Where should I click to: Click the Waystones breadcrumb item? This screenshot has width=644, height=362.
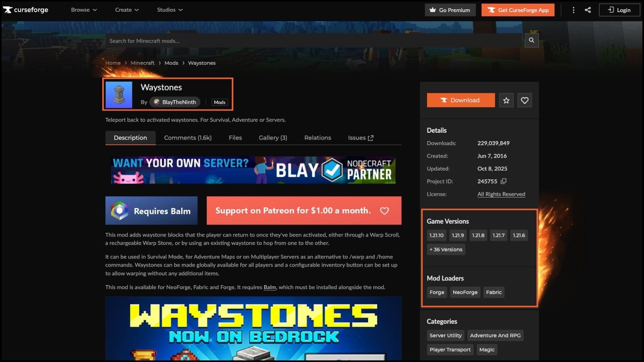point(202,63)
